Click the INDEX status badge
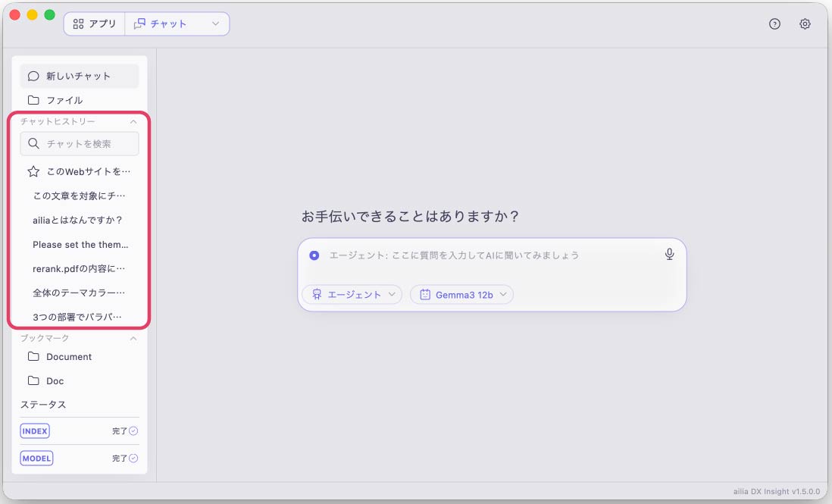Screen dimensions: 832x504 [35, 430]
